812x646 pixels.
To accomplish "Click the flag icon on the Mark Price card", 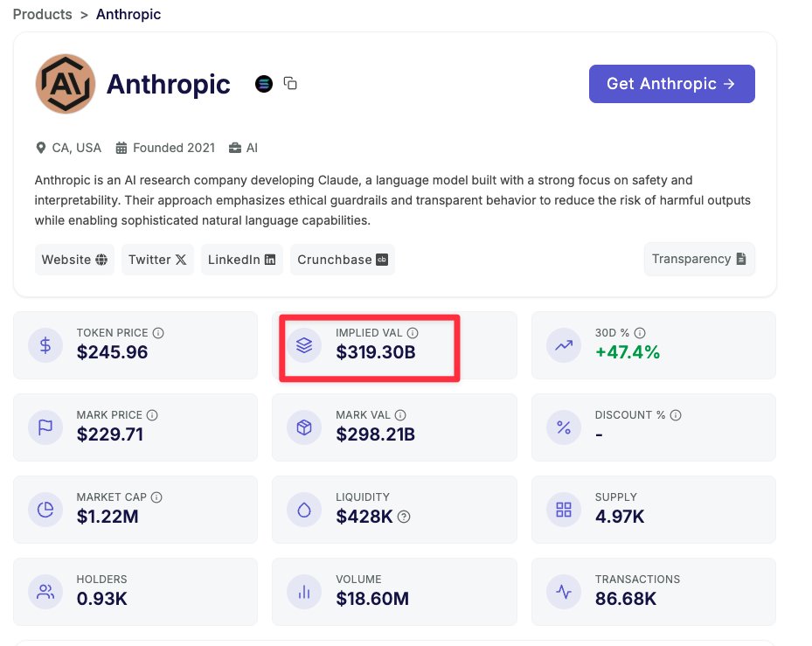I will pos(45,427).
